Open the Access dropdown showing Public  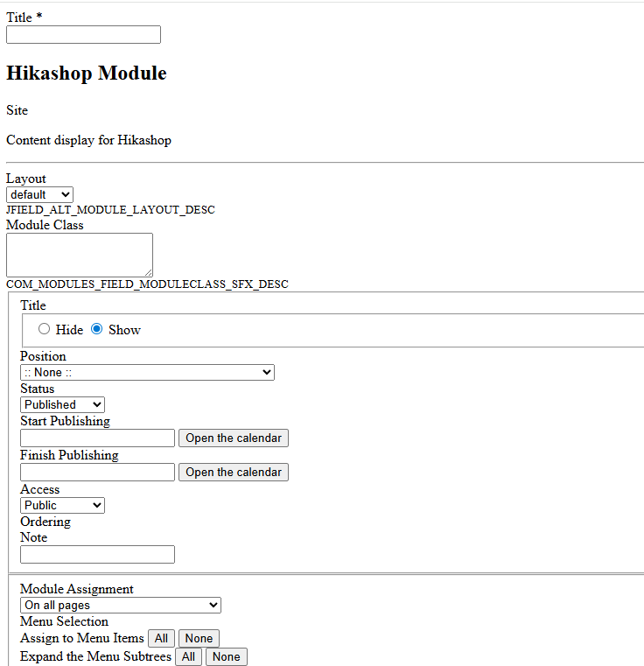coord(62,506)
